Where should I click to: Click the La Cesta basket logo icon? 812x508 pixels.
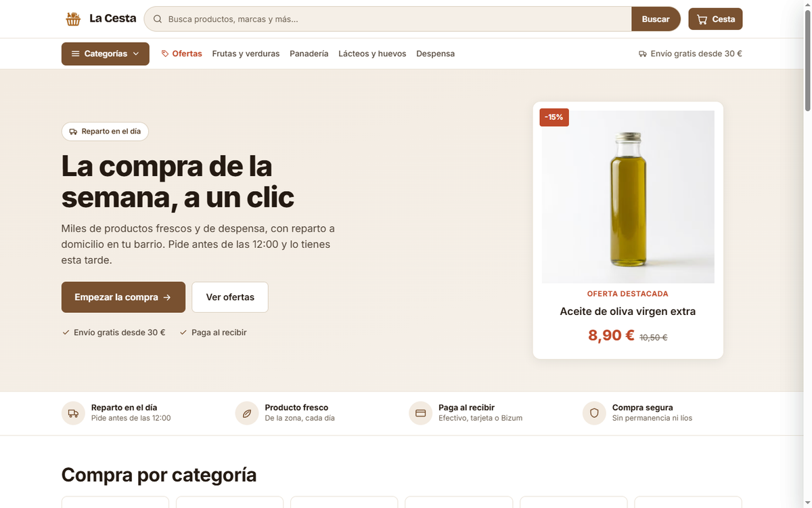[x=73, y=19]
